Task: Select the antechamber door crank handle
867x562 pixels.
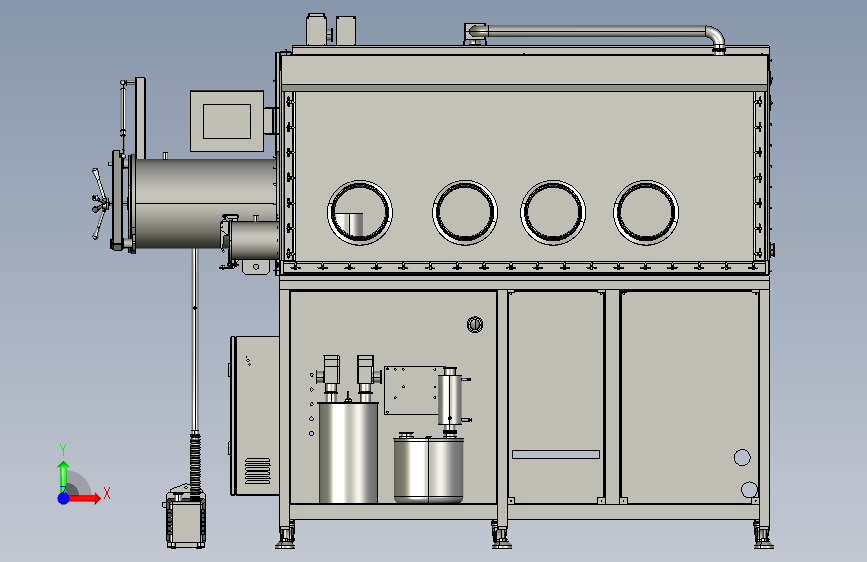Action: pyautogui.click(x=100, y=204)
